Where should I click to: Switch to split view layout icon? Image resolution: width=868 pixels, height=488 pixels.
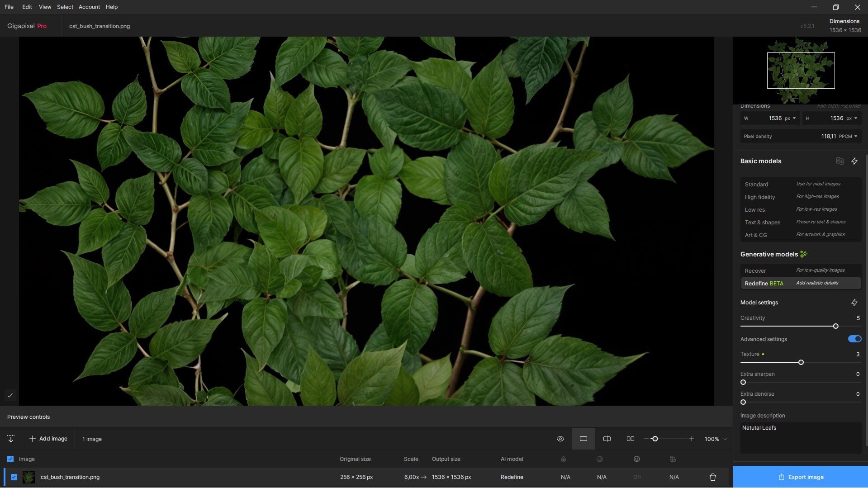607,439
